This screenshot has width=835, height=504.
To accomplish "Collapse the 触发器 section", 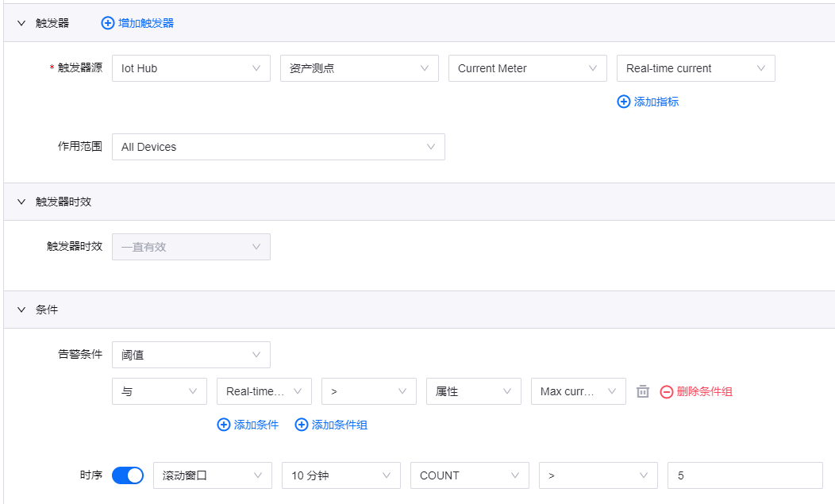I will coord(21,23).
